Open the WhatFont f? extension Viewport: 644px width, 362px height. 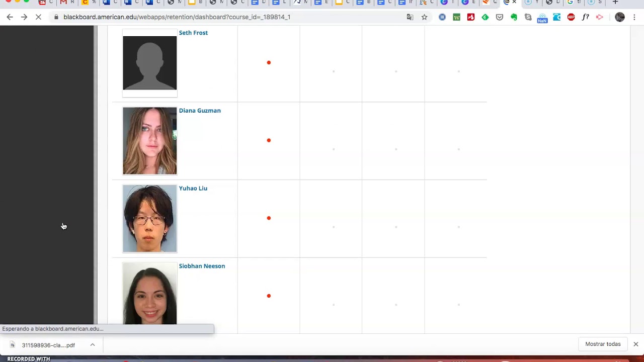coord(585,17)
